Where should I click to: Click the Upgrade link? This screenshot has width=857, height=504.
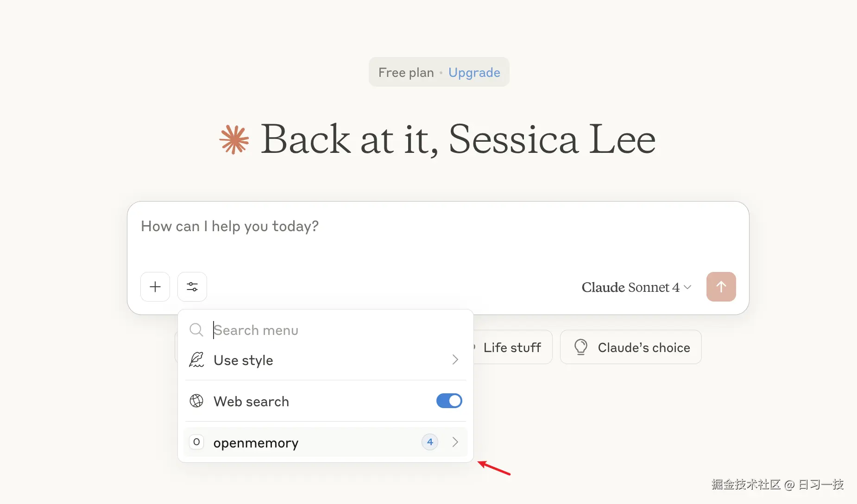(x=474, y=72)
